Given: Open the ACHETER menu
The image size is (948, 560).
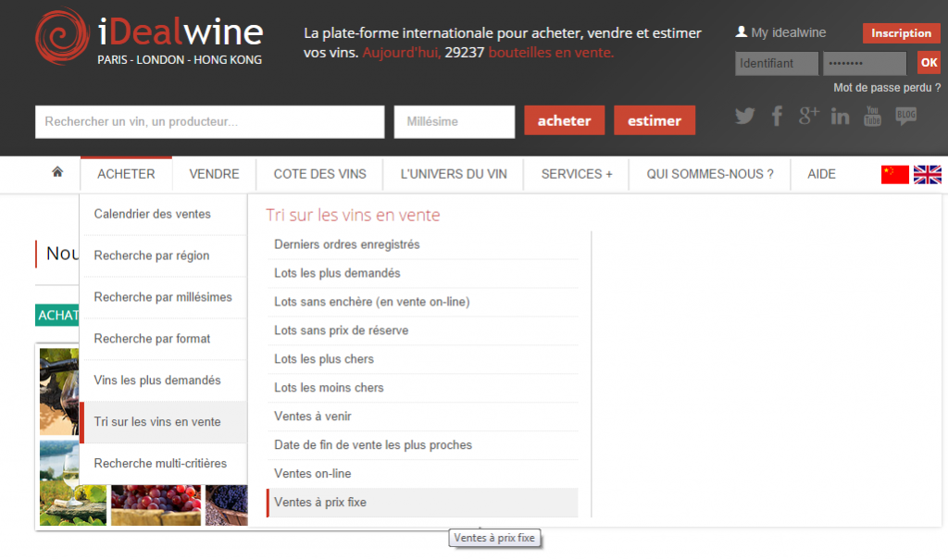Looking at the screenshot, I should click(126, 174).
